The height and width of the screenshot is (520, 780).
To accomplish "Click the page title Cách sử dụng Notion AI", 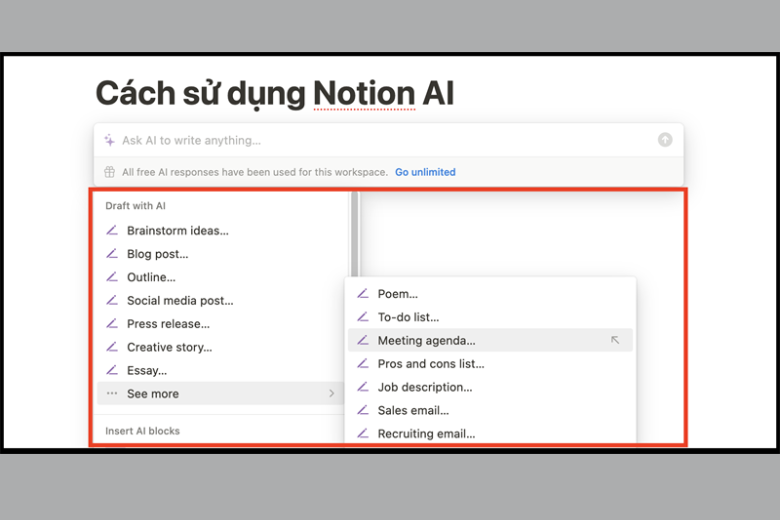I will pos(275,93).
